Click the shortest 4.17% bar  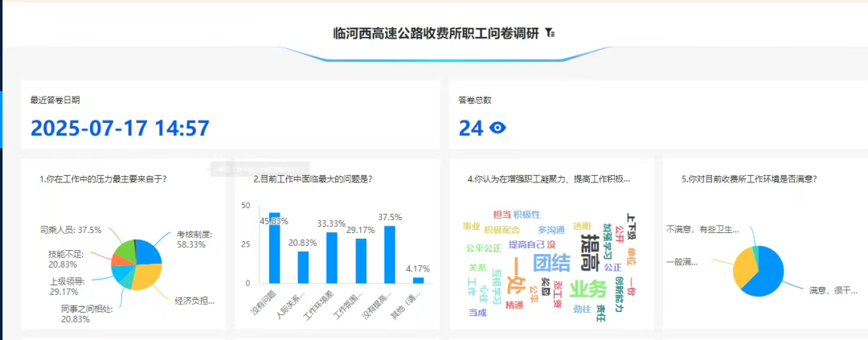(x=419, y=280)
